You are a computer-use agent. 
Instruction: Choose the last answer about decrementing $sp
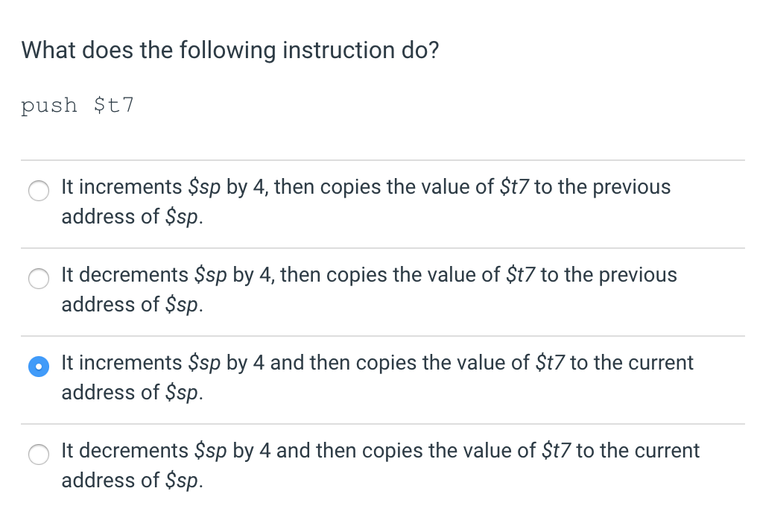click(x=39, y=455)
